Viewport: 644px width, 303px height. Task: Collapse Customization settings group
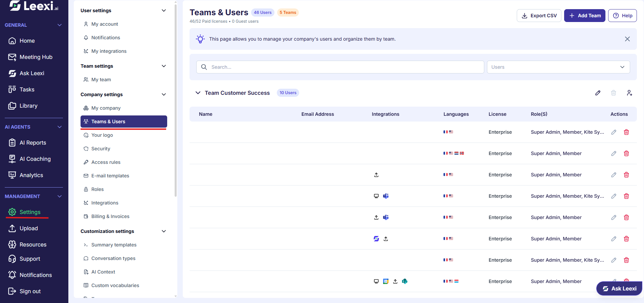tap(164, 231)
